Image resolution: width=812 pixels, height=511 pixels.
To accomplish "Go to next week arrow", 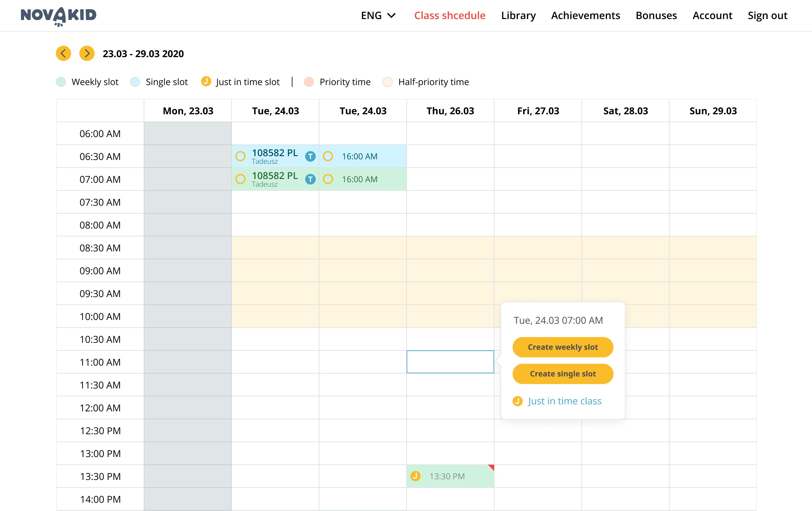I will click(87, 53).
